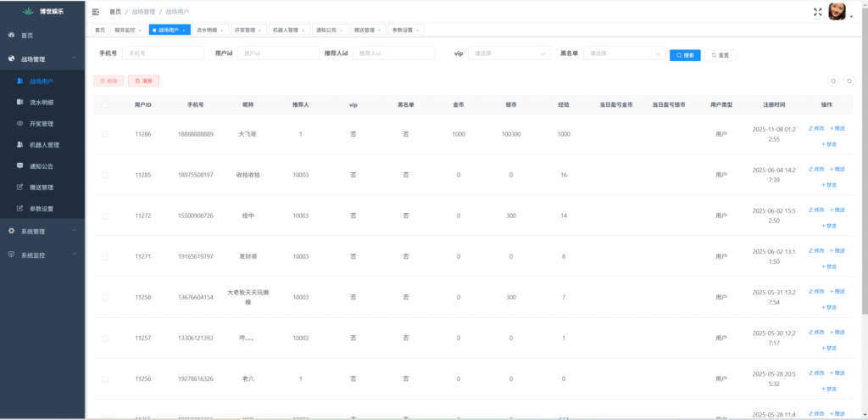Focus the 推荐人id input field
The width and height of the screenshot is (868, 420).
tap(393, 53)
